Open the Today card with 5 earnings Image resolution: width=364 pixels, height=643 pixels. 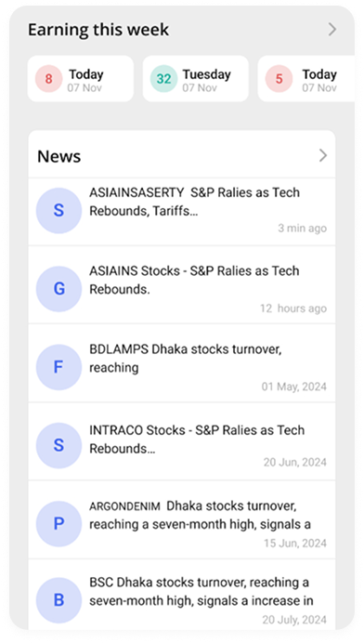306,79
